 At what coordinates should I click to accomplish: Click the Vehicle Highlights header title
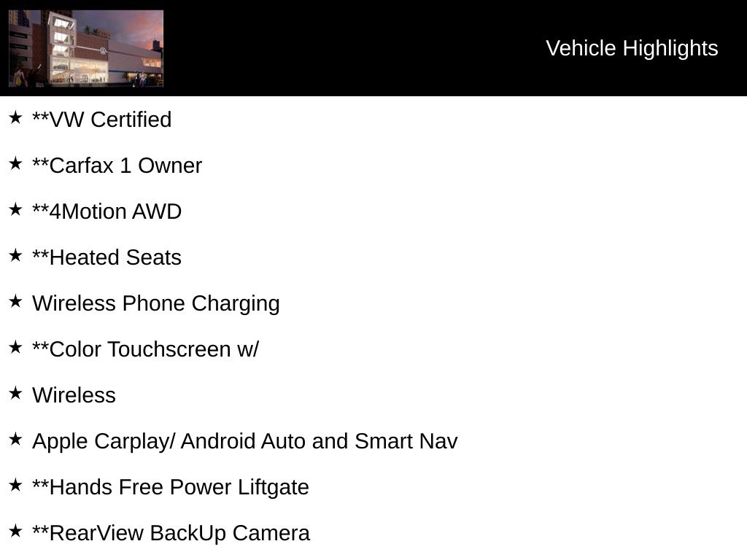[632, 48]
